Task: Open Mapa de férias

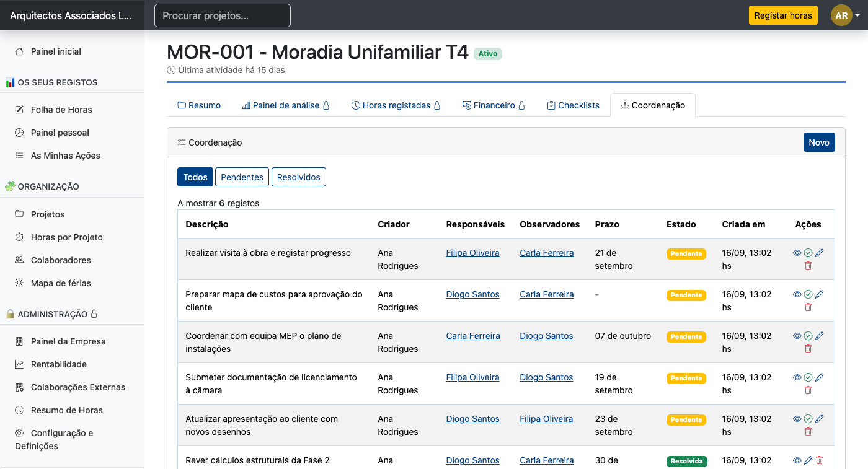Action: 61,283
